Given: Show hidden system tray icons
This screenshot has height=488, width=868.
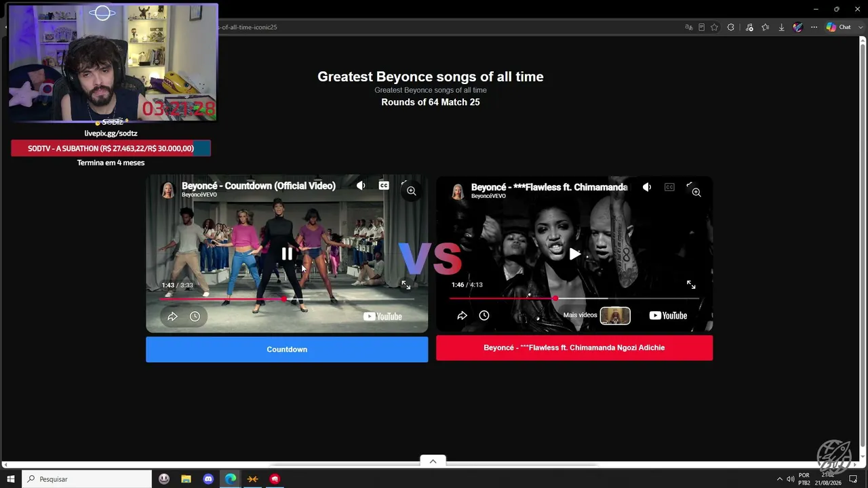Looking at the screenshot, I should (779, 479).
